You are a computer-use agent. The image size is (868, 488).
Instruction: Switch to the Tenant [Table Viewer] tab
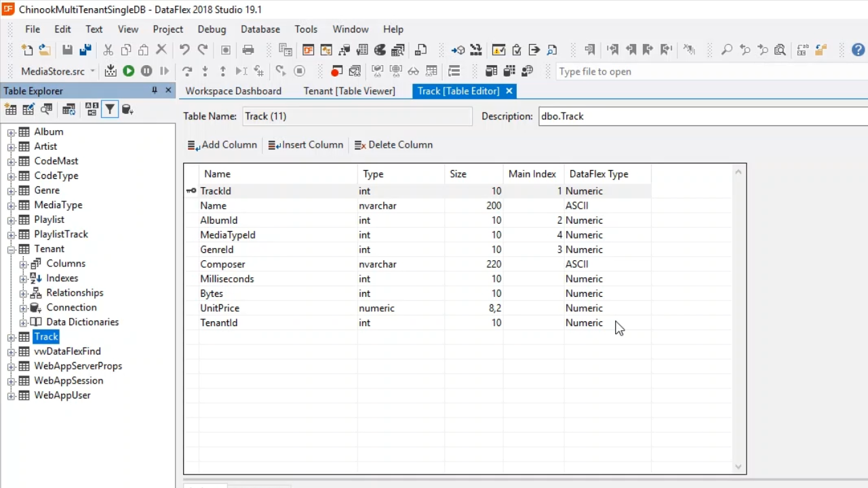pyautogui.click(x=349, y=91)
